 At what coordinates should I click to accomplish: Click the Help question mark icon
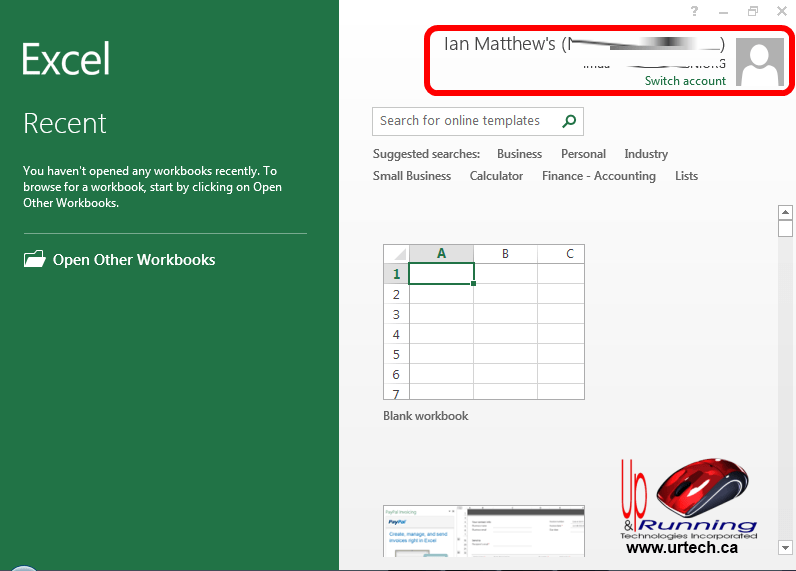tap(695, 11)
